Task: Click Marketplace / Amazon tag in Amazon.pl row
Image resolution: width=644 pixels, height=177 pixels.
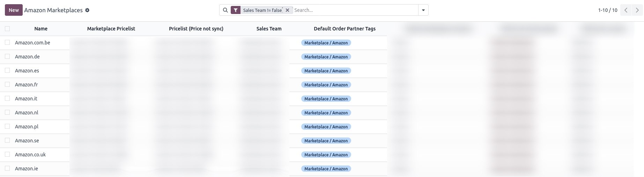Action: [x=326, y=127]
